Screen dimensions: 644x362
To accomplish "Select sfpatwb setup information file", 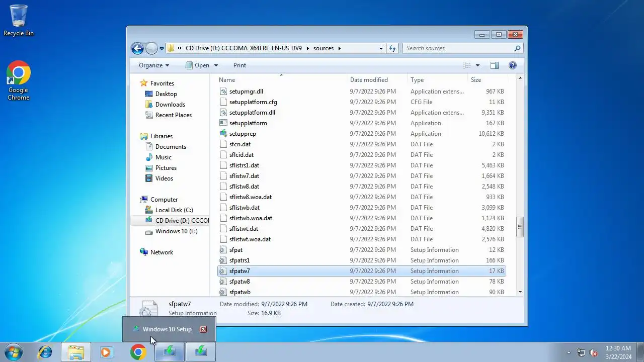I will coord(240,292).
